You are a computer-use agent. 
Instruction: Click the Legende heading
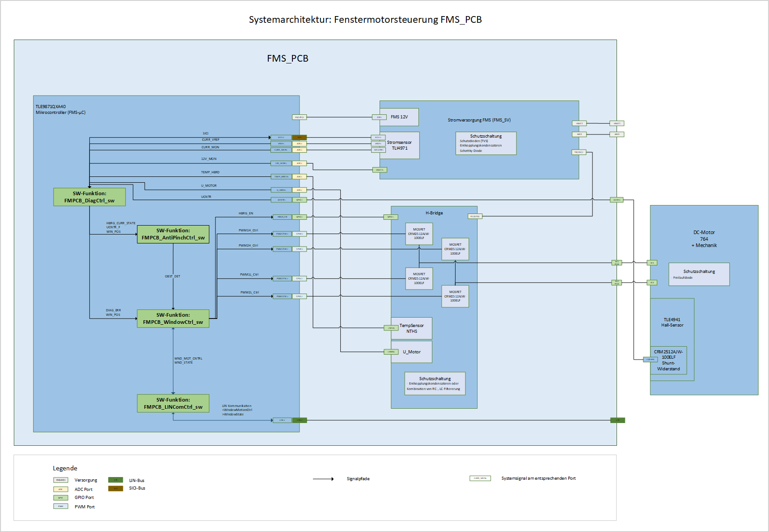pyautogui.click(x=65, y=468)
